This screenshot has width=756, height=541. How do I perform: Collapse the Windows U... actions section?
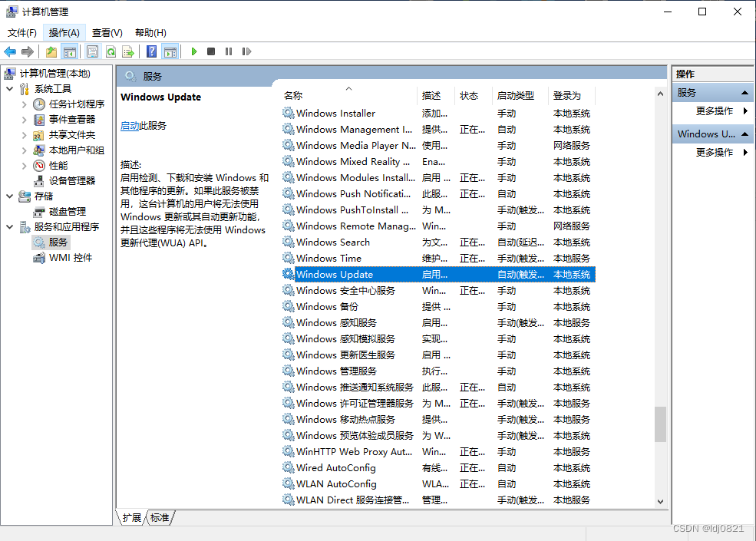(x=744, y=134)
